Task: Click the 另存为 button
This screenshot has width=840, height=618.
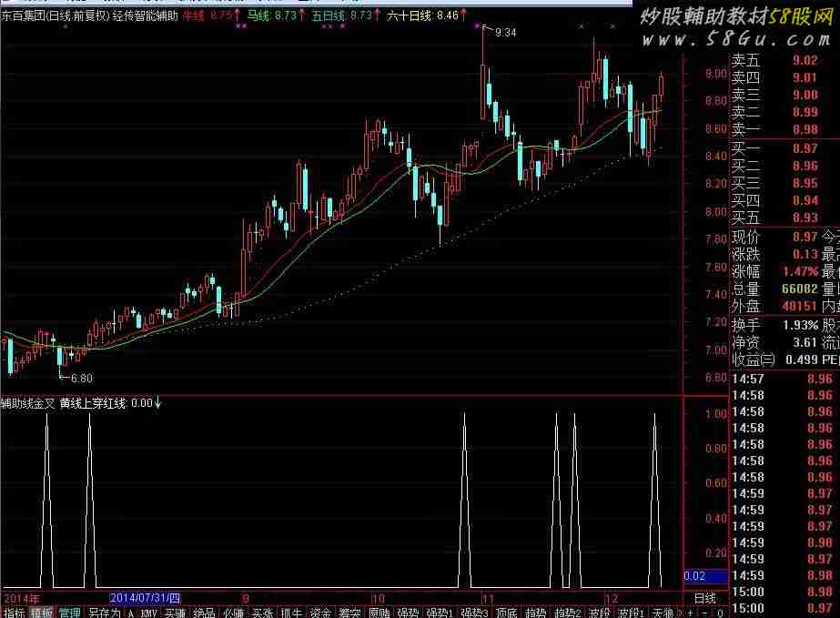Action: [104, 613]
